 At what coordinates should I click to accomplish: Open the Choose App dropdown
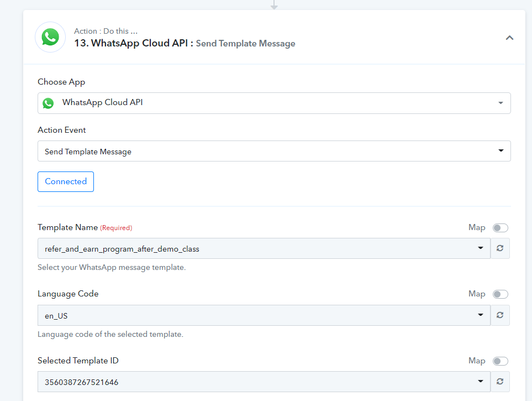(x=274, y=103)
